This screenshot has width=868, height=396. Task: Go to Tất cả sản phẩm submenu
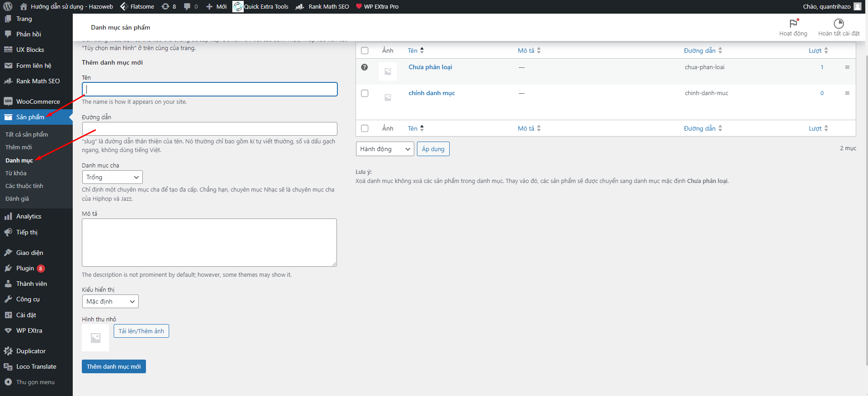(26, 134)
